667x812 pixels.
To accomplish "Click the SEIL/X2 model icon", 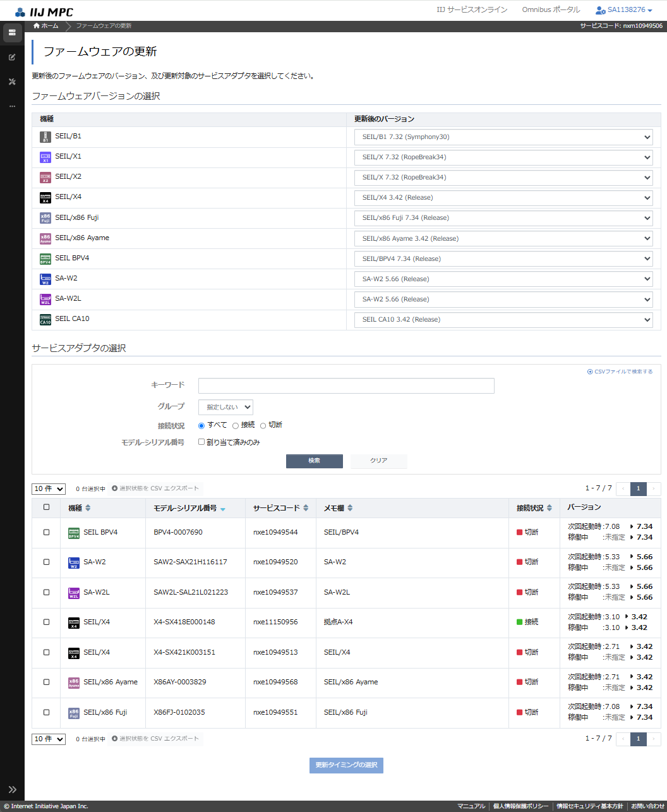I will click(45, 178).
